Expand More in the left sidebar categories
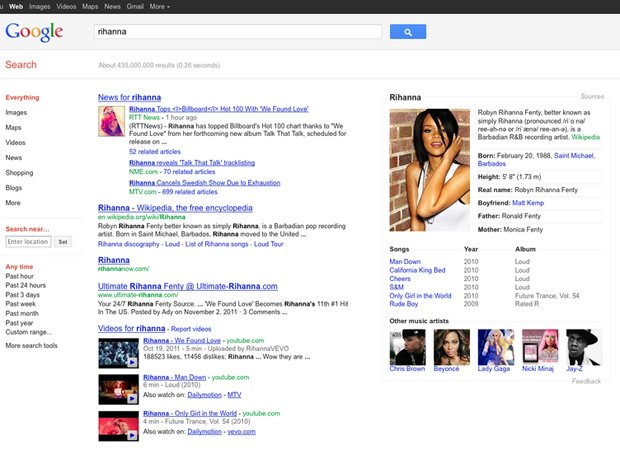Screen dimensions: 620x450 pyautogui.click(x=13, y=203)
